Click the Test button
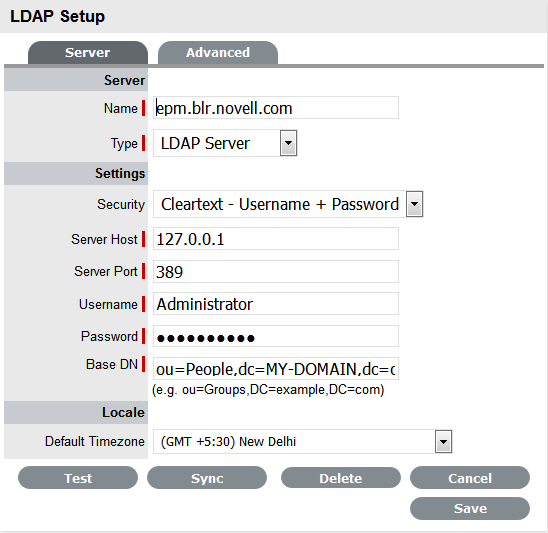The height and width of the screenshot is (533, 548). (78, 478)
